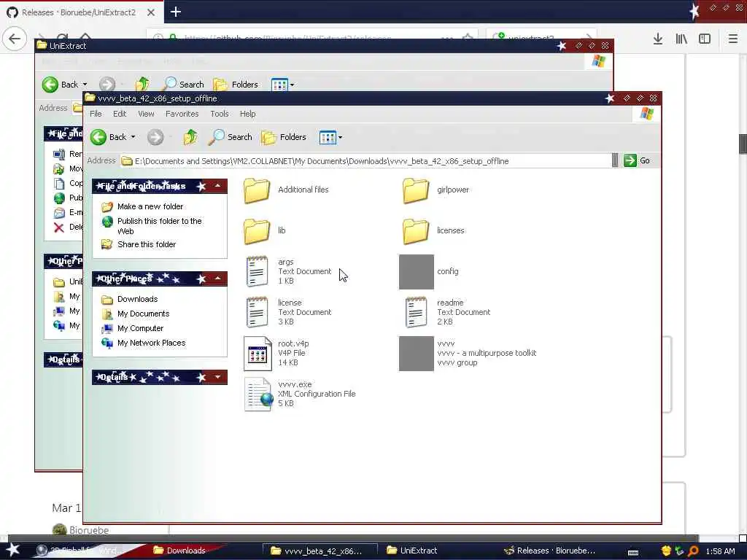
Task: Click Forward arrow in vvvv_beta window
Action: coord(155,137)
